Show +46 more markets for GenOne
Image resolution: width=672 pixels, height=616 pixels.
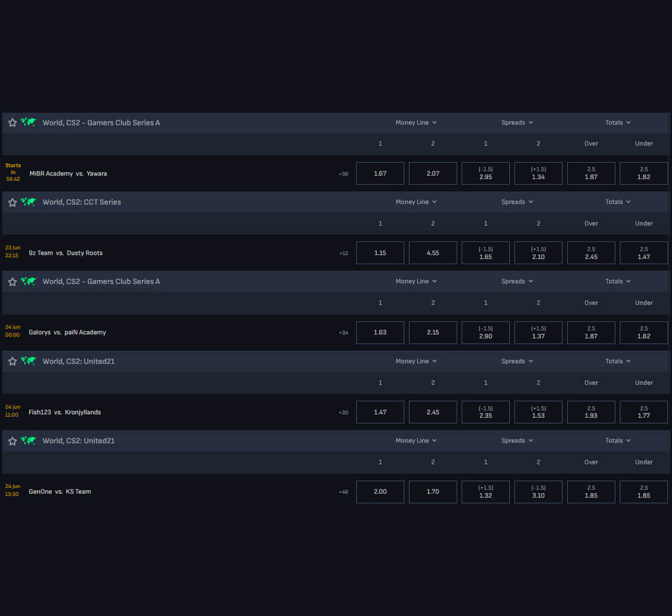pyautogui.click(x=343, y=492)
